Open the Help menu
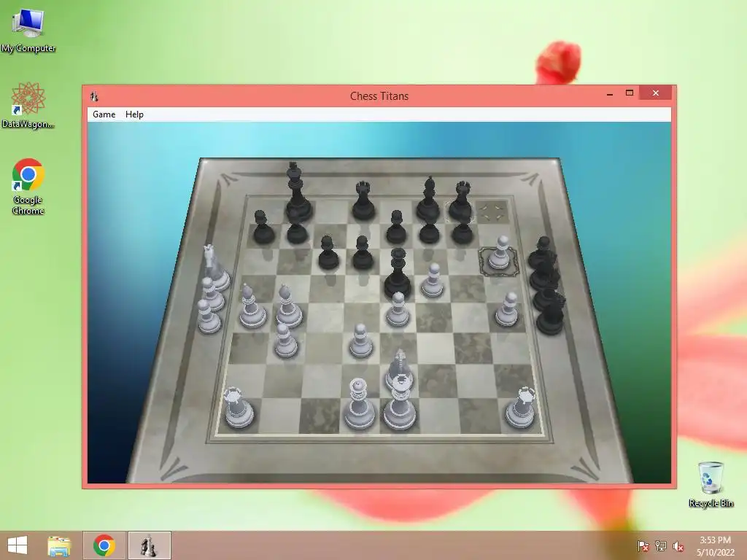747x560 pixels. click(134, 114)
